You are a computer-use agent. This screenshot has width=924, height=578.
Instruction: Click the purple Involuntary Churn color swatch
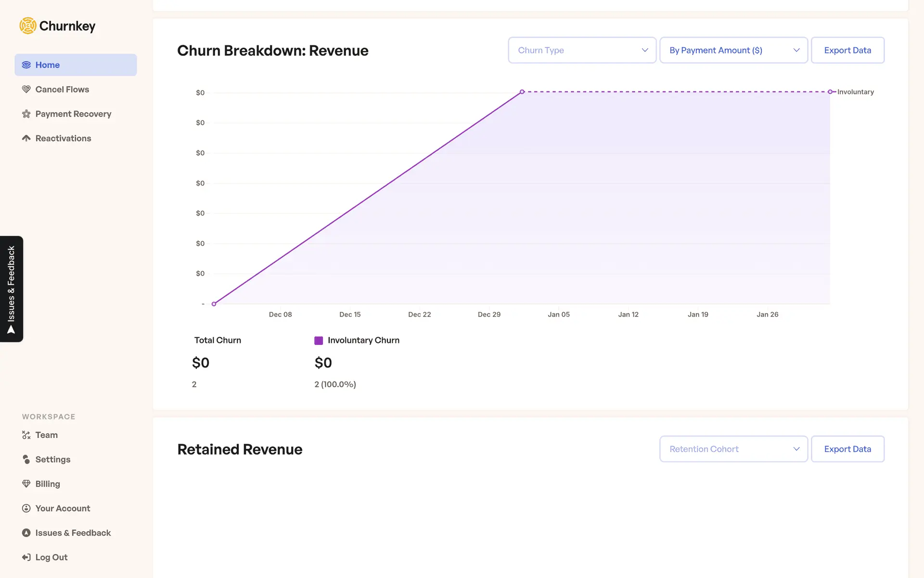pyautogui.click(x=319, y=341)
